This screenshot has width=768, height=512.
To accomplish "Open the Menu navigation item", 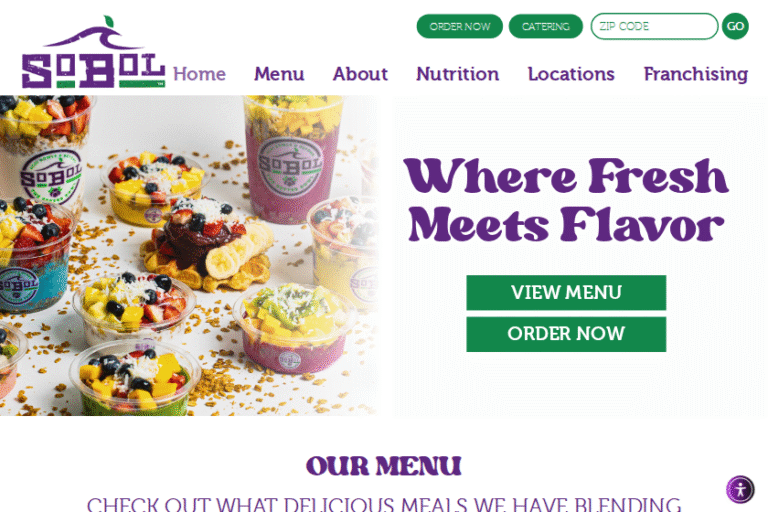I will coord(279,74).
